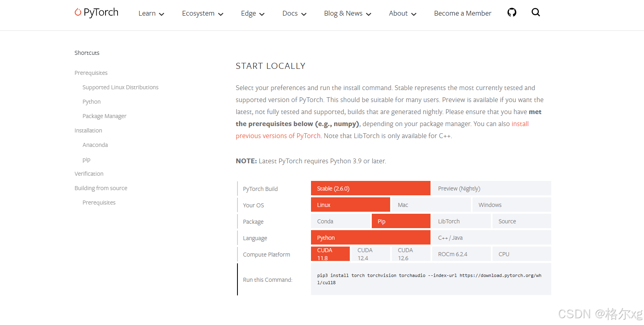Jump to Supported Linux Distributions

click(120, 87)
